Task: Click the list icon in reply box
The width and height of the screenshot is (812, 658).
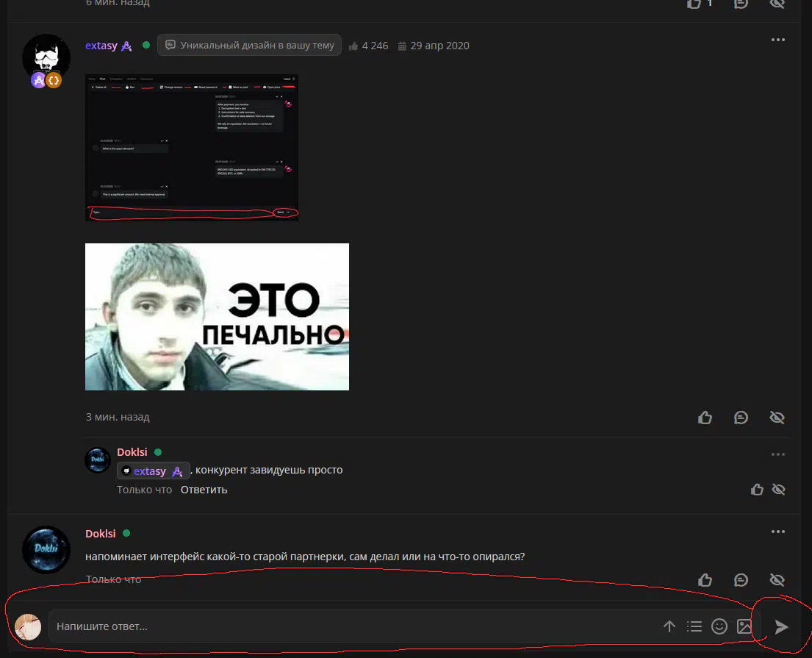Action: click(694, 626)
